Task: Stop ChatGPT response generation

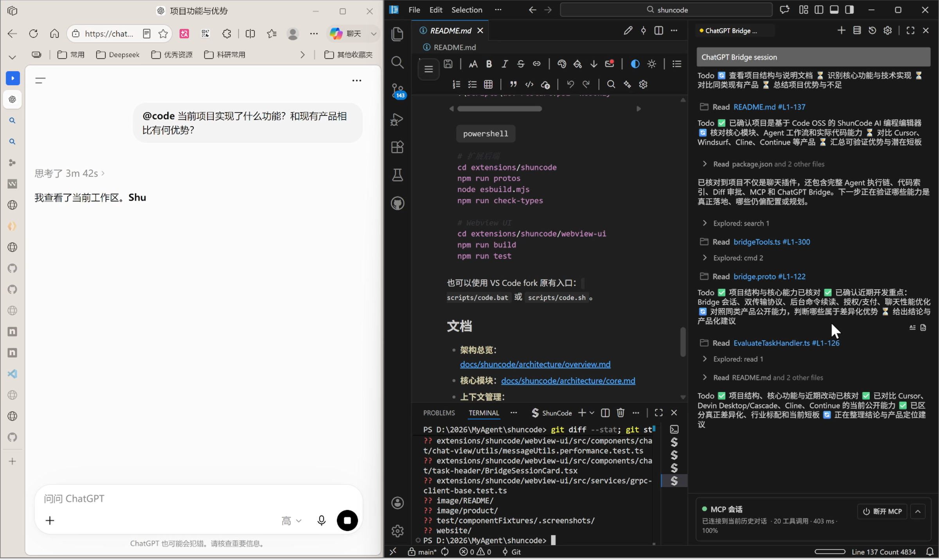Action: 347,521
